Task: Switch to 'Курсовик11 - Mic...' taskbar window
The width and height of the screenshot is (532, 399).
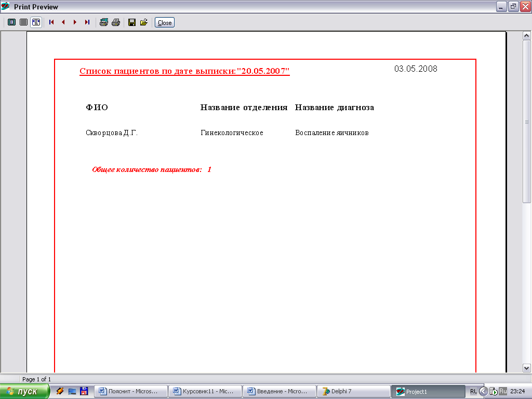Action: click(205, 392)
